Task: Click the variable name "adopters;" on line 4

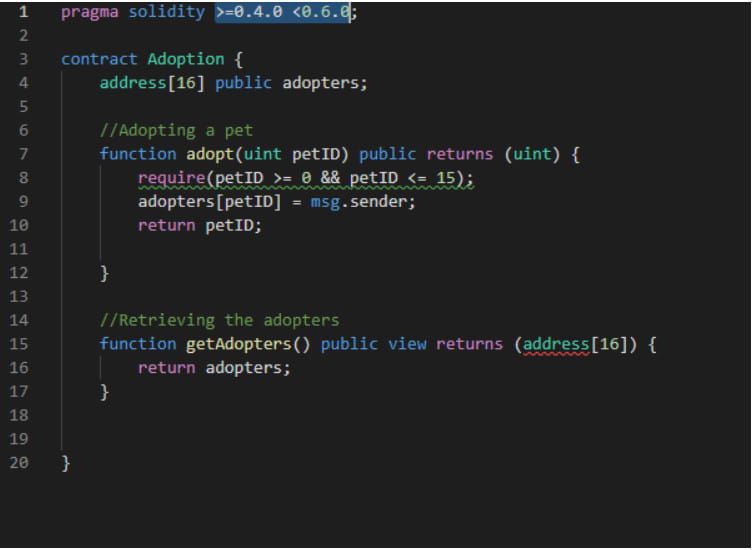Action: [x=325, y=83]
